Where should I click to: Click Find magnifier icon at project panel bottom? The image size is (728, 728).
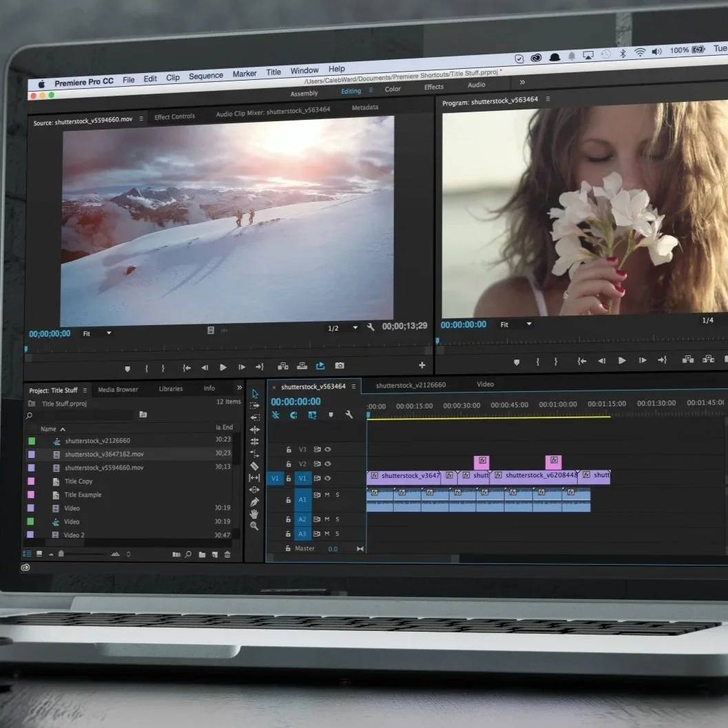tap(189, 554)
